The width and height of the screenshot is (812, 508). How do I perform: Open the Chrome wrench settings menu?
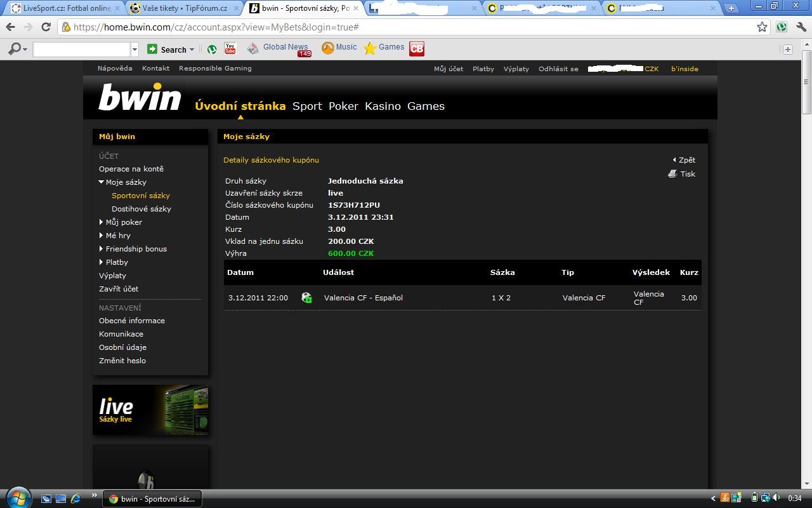coord(801,27)
